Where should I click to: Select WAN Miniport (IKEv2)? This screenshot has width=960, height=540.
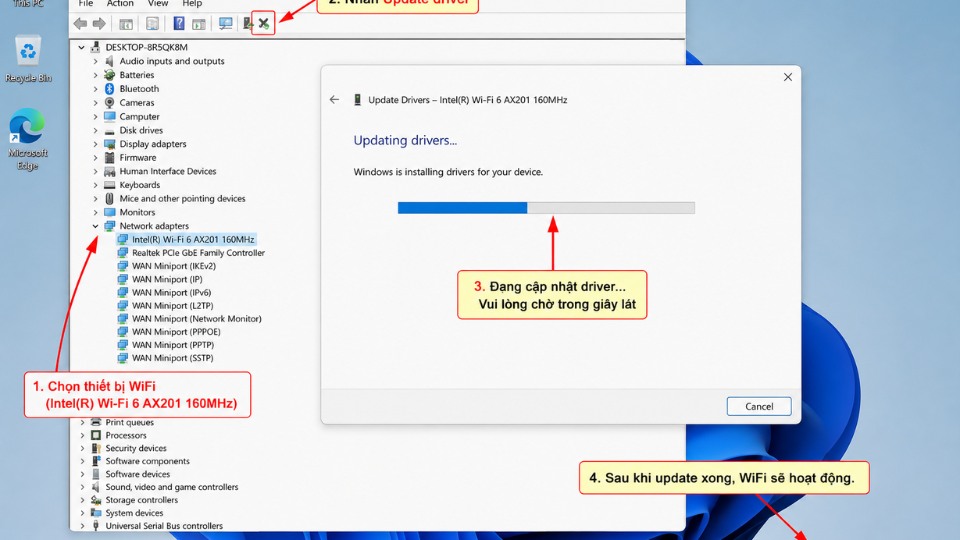[x=174, y=266]
